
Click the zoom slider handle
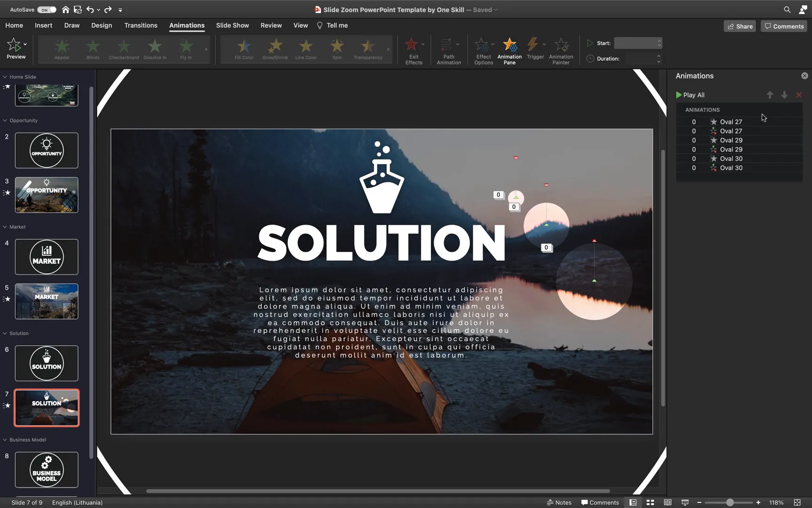click(x=730, y=502)
